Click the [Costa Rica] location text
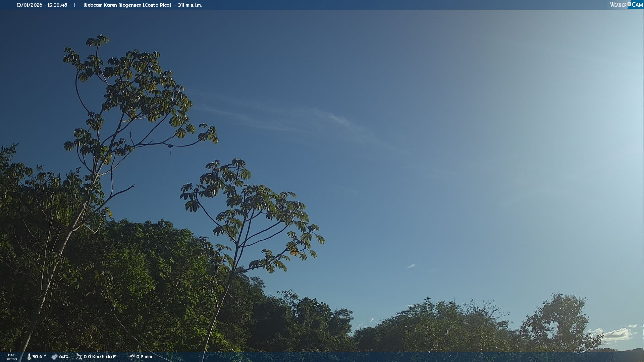The width and height of the screenshot is (644, 362). (157, 5)
